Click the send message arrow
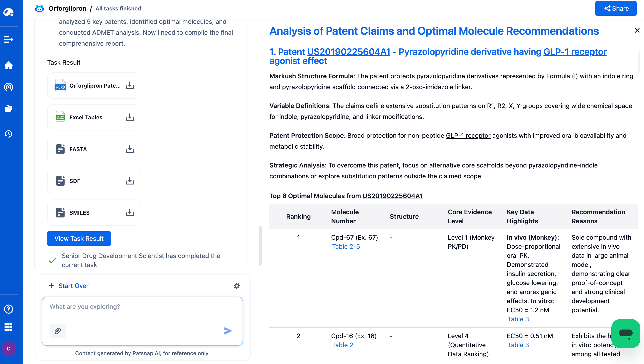 (x=228, y=331)
